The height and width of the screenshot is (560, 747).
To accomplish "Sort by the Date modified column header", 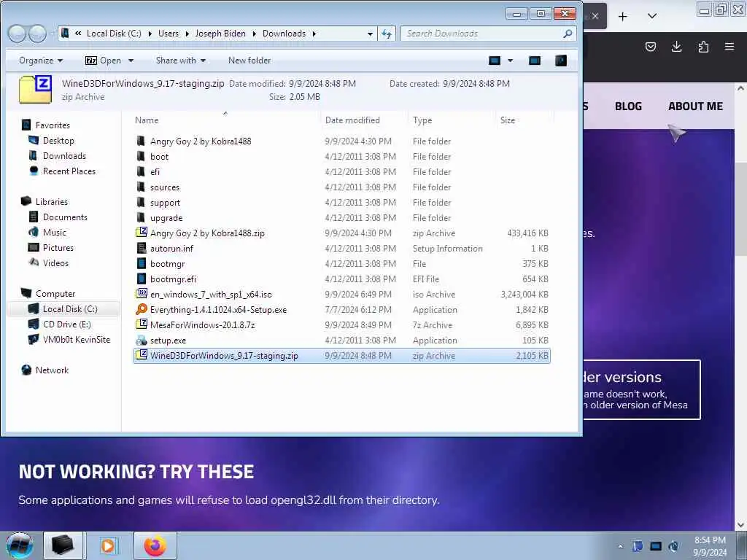I will pyautogui.click(x=363, y=120).
